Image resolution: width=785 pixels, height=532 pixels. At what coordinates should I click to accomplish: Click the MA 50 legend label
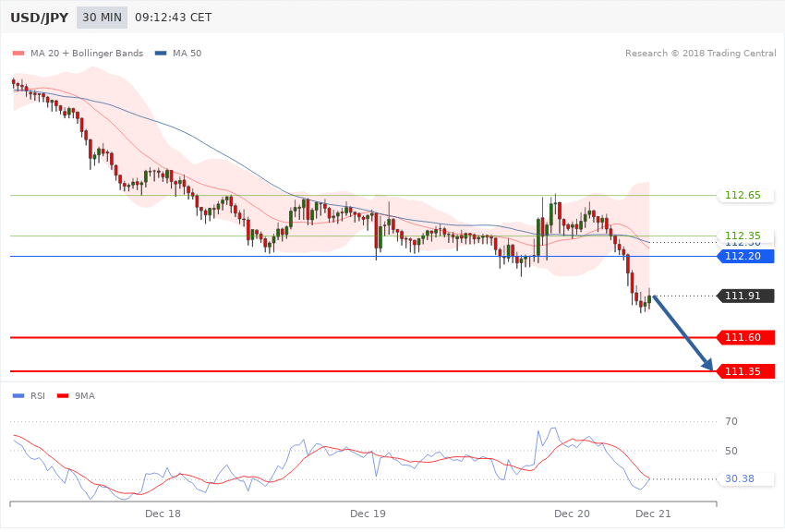187,53
